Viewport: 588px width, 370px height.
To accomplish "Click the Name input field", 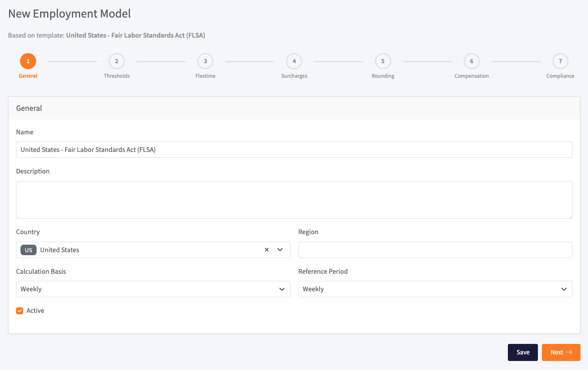I will pyautogui.click(x=294, y=150).
